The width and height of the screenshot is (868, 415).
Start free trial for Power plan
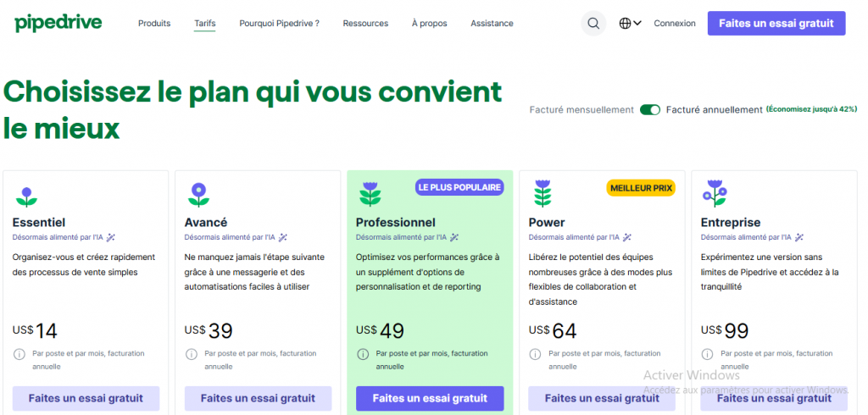pos(602,398)
